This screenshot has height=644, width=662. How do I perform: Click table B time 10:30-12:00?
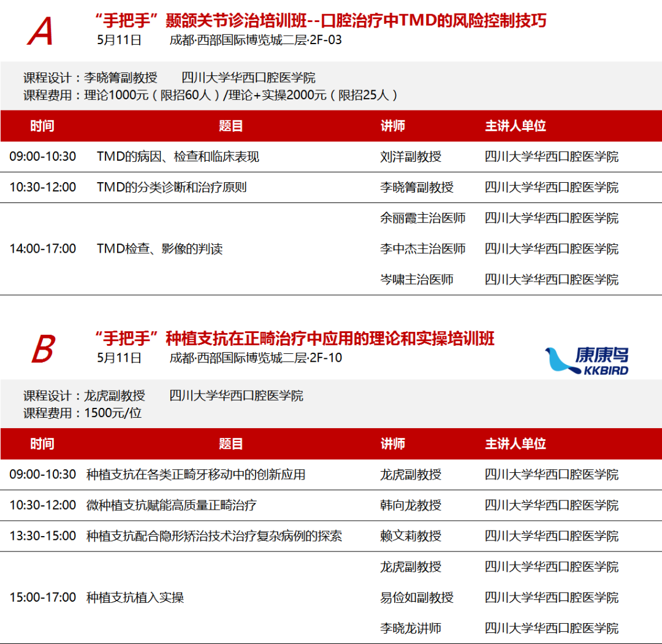[43, 505]
